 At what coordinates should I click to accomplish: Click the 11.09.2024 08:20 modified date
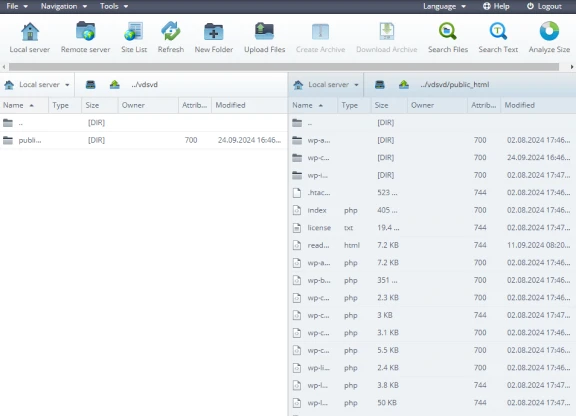(x=539, y=245)
